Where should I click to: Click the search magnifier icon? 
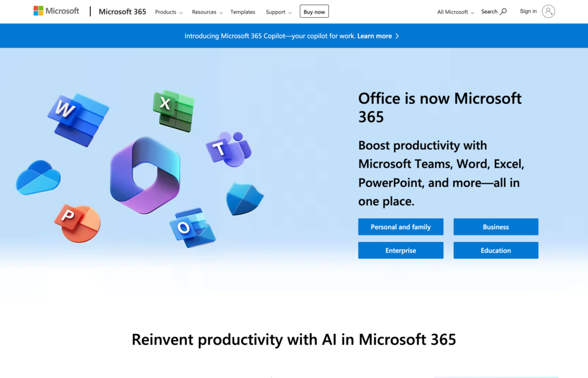click(503, 11)
